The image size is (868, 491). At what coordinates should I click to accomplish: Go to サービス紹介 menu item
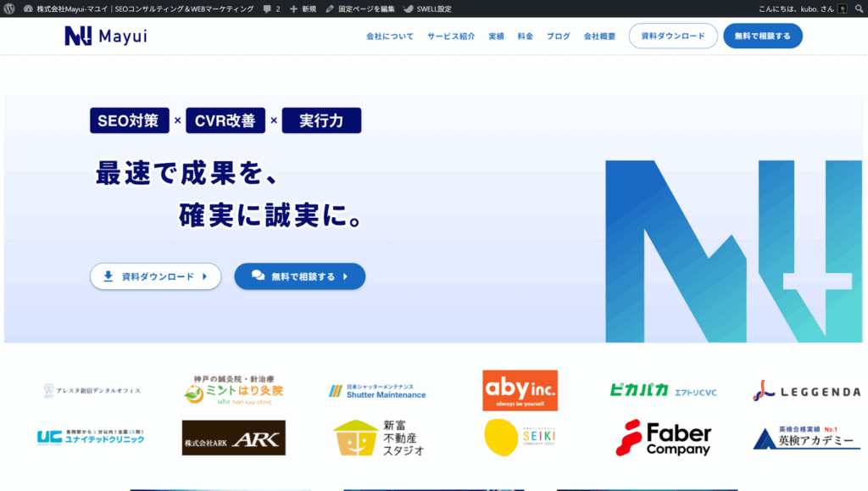[x=451, y=36]
